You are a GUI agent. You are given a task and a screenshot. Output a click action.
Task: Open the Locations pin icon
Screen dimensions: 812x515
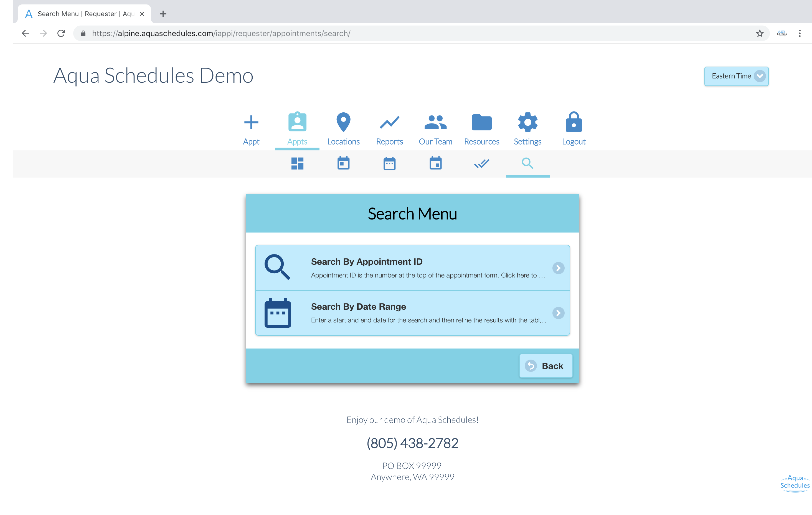click(343, 122)
